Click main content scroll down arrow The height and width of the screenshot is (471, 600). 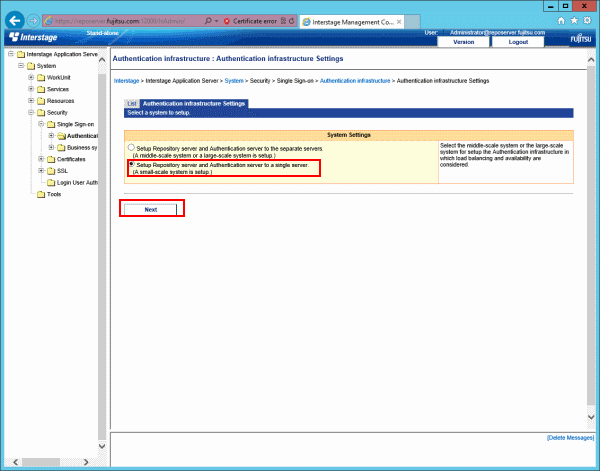(591, 417)
